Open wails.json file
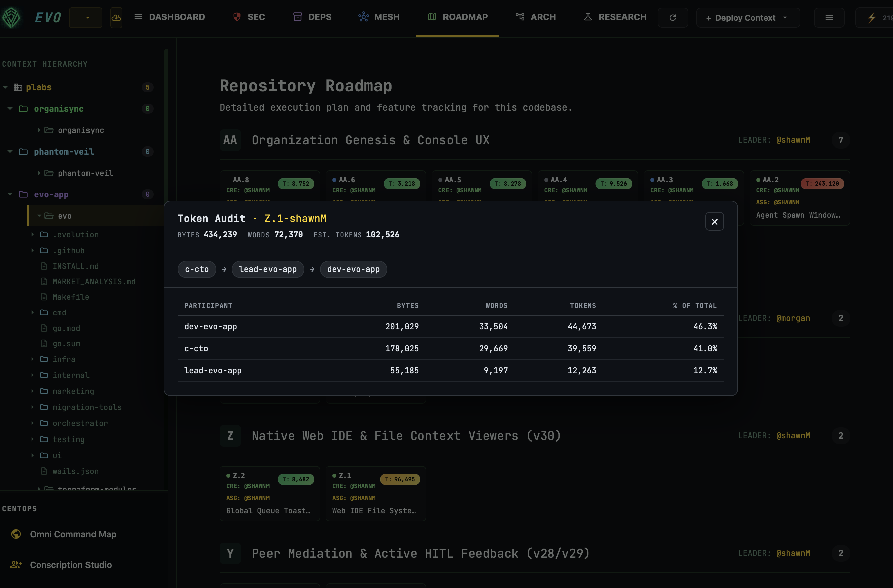 coord(75,472)
